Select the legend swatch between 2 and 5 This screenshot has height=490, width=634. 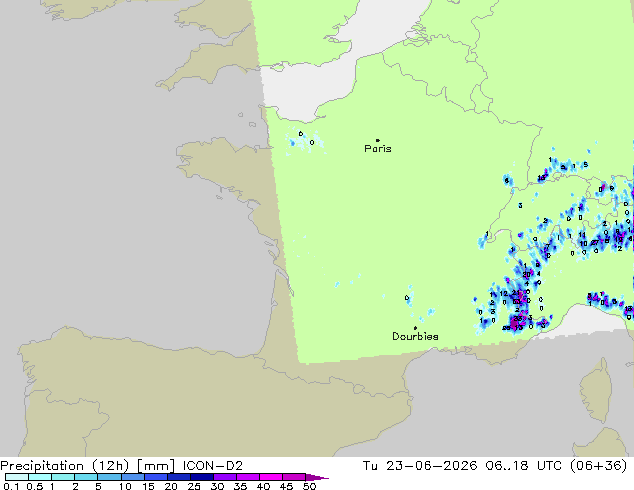coord(86,477)
